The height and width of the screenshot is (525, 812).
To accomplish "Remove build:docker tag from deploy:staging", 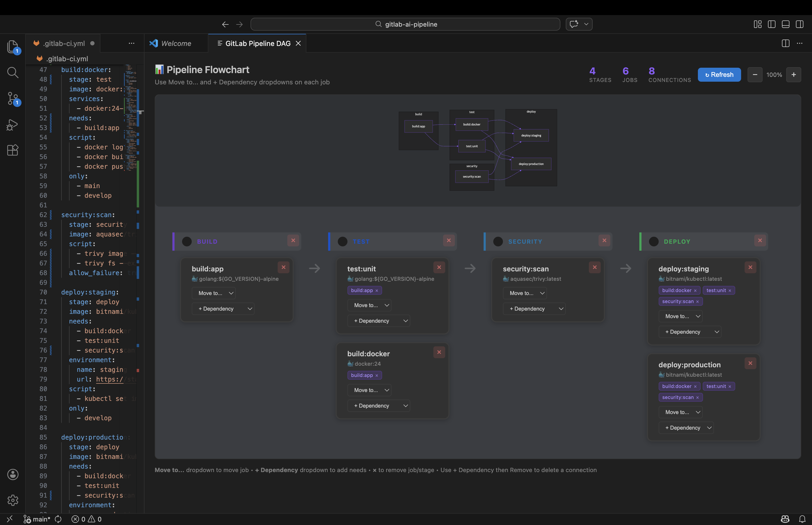I will click(695, 290).
